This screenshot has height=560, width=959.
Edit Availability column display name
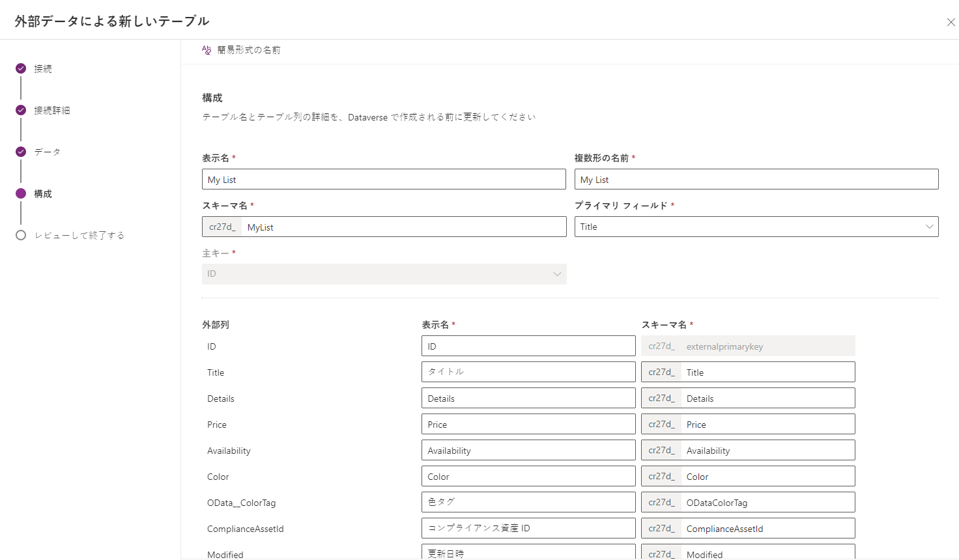tap(528, 450)
